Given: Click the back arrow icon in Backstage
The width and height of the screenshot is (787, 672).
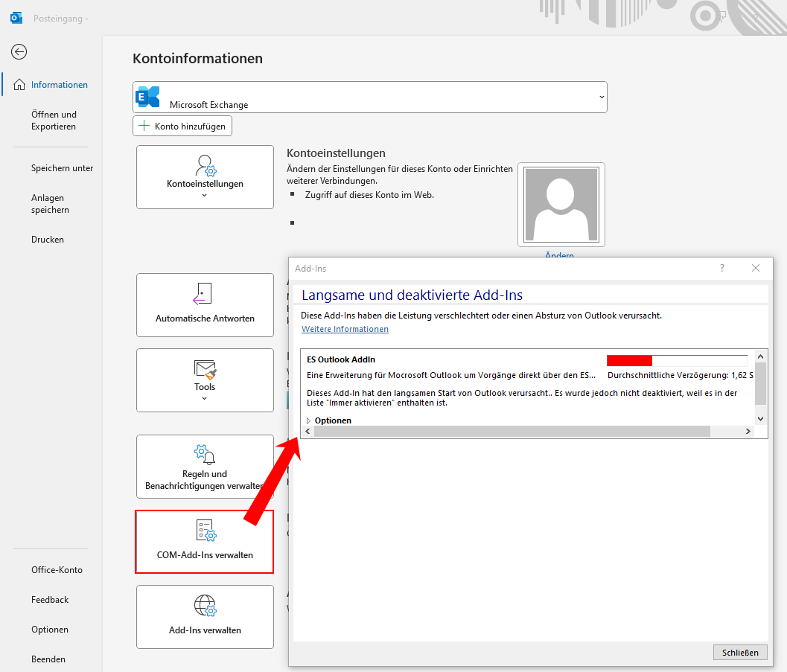Looking at the screenshot, I should pyautogui.click(x=19, y=51).
